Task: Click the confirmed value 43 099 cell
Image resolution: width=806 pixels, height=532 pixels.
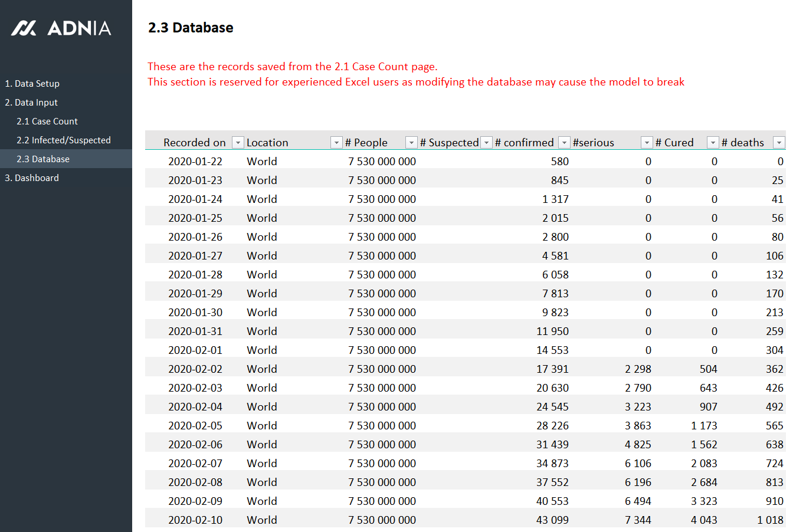Action: [x=552, y=520]
